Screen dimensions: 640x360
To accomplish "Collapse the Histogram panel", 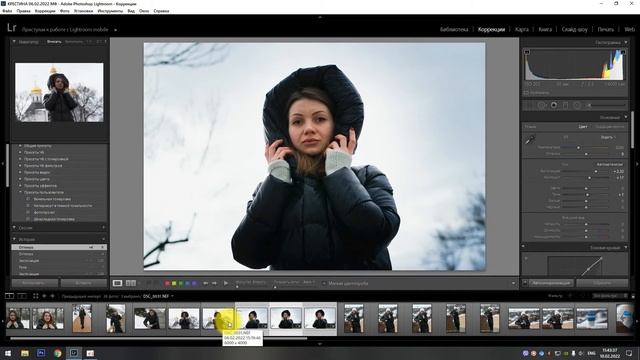I will (x=625, y=42).
